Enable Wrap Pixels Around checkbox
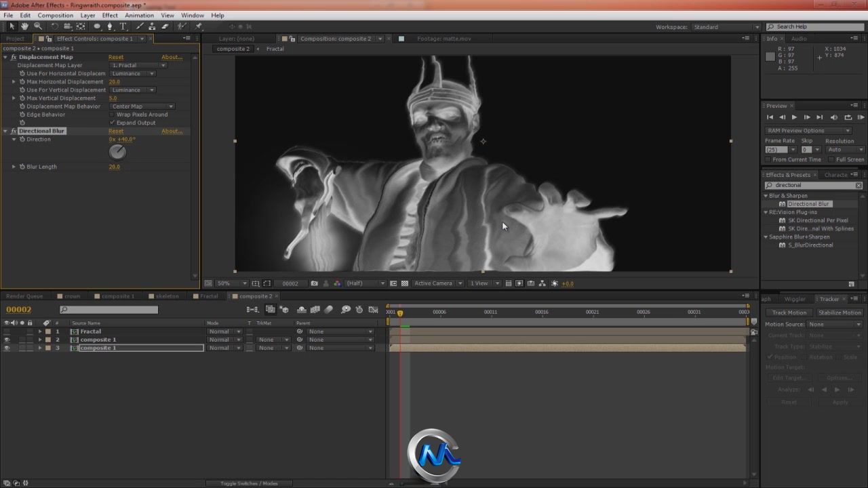 coord(112,115)
